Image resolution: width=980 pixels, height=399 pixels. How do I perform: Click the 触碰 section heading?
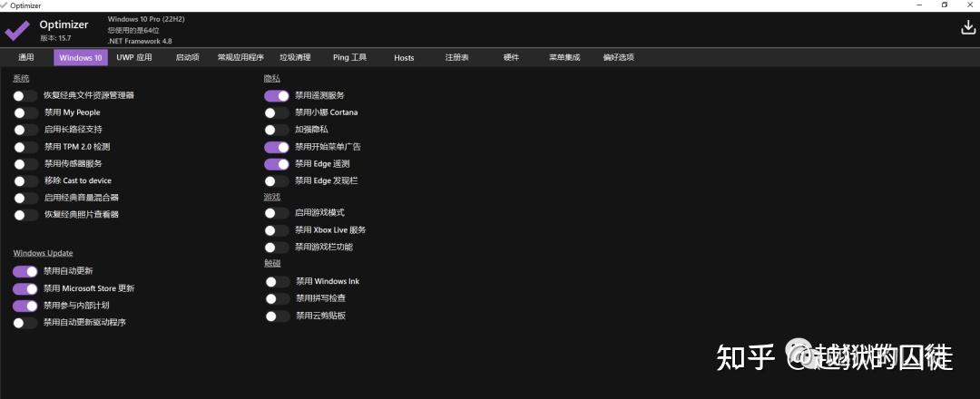pyautogui.click(x=272, y=264)
